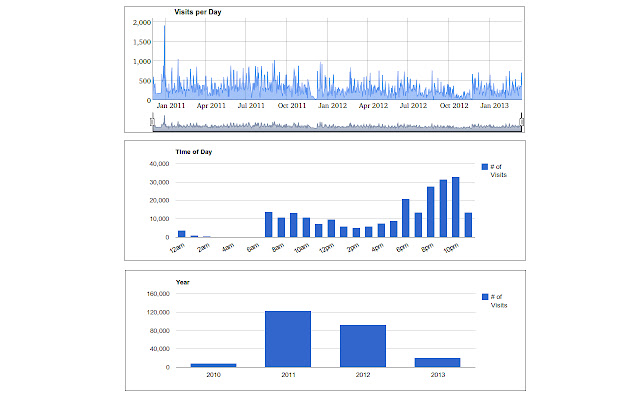Click left handle of range selector
Image resolution: width=640 pixels, height=400 pixels.
153,122
